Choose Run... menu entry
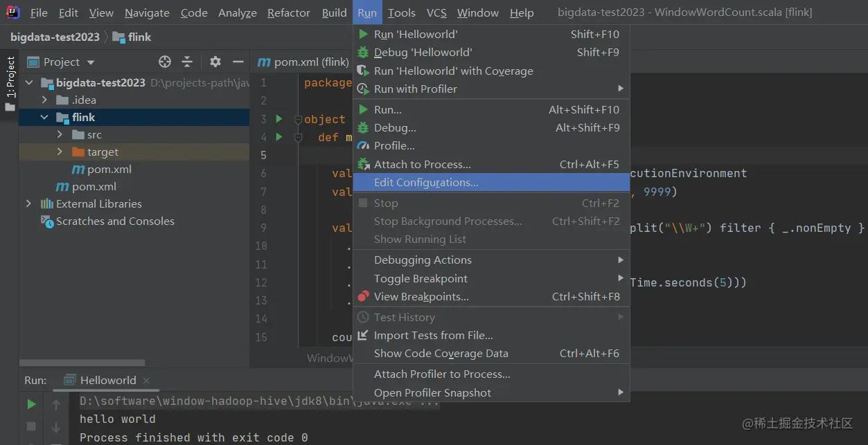868x445 pixels. tap(491, 109)
